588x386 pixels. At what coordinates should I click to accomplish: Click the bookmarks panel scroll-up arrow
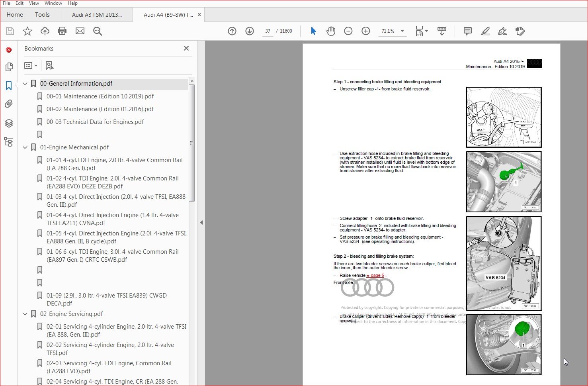click(x=191, y=81)
